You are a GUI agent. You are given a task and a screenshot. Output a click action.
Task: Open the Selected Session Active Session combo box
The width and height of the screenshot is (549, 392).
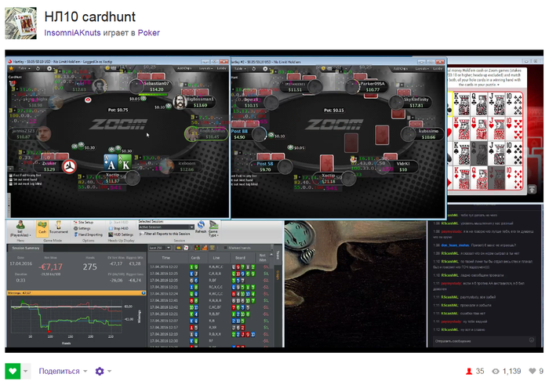[x=166, y=227]
